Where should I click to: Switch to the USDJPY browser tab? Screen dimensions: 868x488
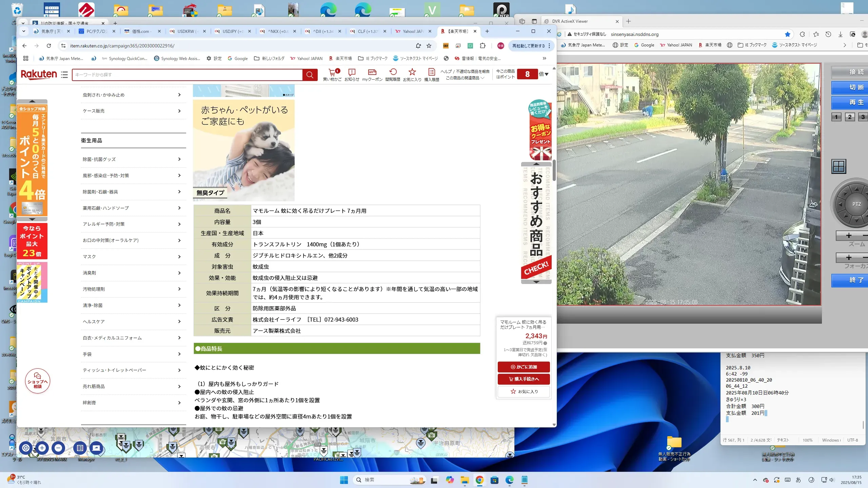pyautogui.click(x=232, y=31)
